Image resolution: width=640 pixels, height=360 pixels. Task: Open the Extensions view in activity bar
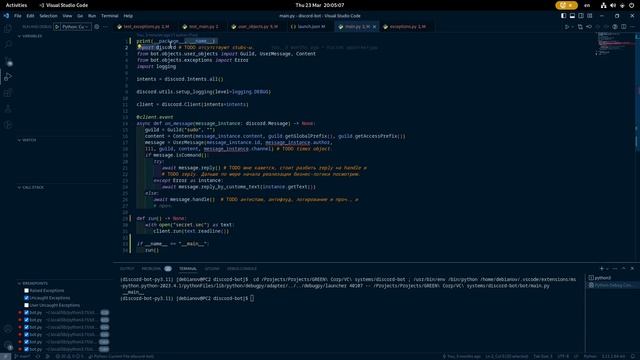[x=8, y=93]
